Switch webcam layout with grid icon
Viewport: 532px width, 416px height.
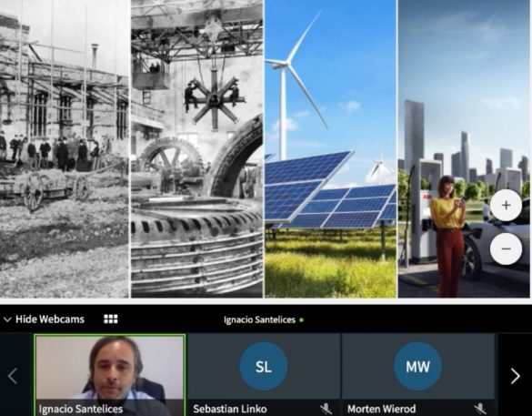pos(111,319)
